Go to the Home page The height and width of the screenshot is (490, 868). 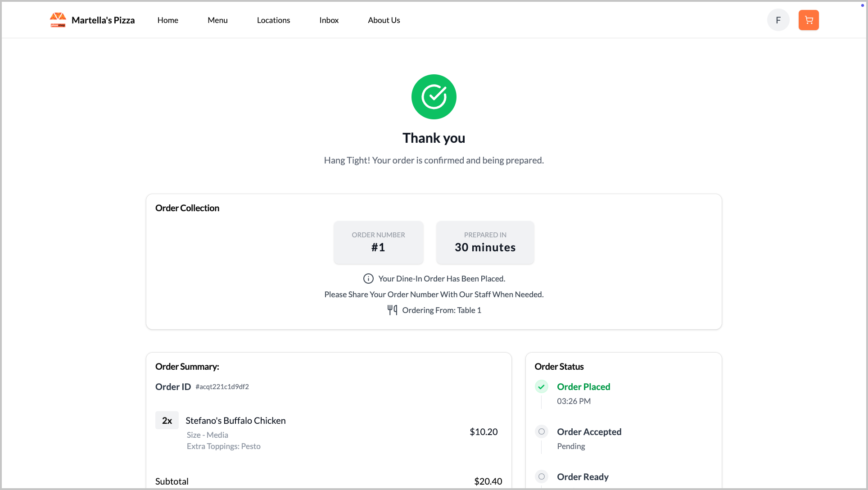[167, 20]
